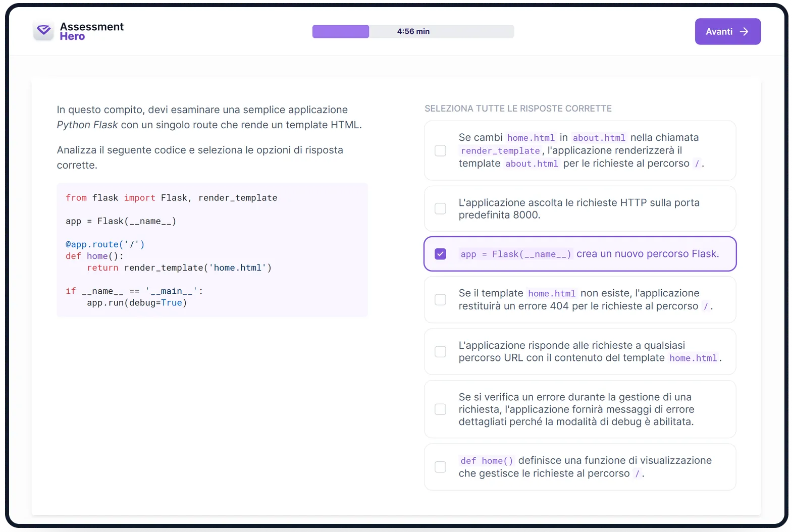The width and height of the screenshot is (792, 532).
Task: Click the code line 'def home():'
Action: click(94, 256)
